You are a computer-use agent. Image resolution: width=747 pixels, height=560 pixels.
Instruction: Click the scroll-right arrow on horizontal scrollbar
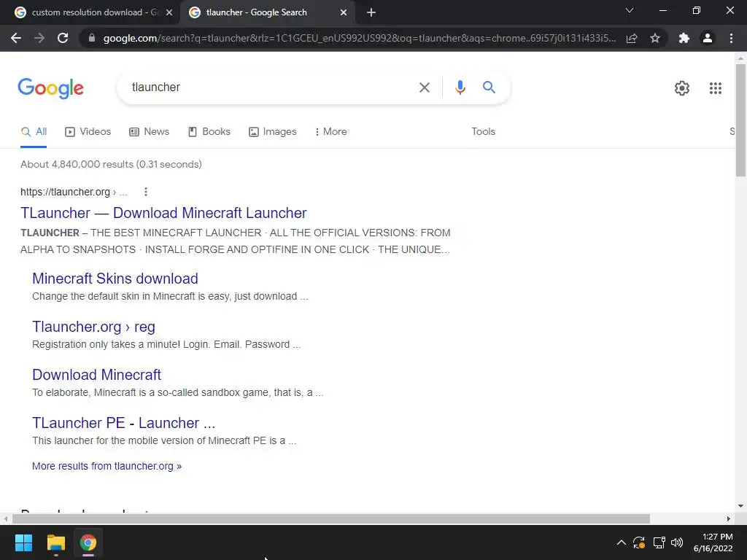pyautogui.click(x=729, y=518)
